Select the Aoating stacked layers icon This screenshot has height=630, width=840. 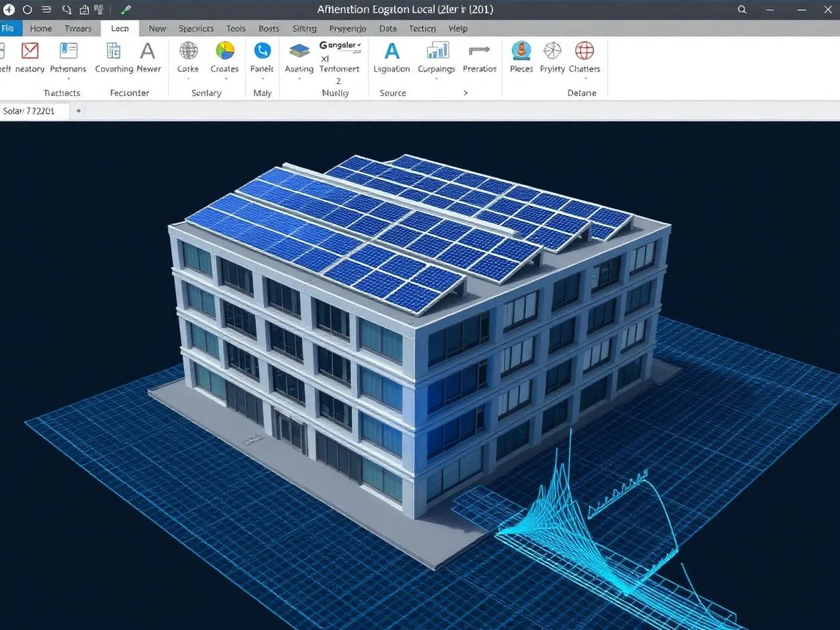[299, 51]
